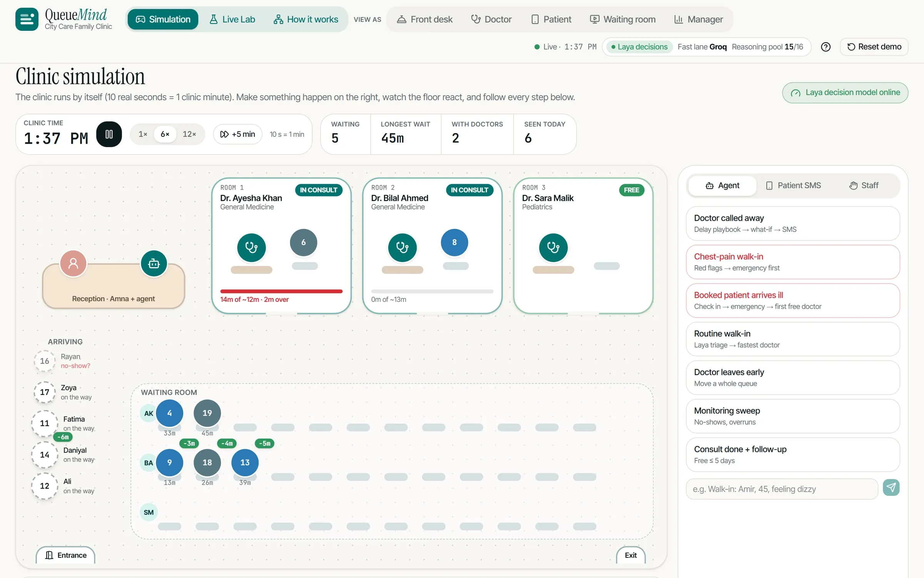View as Doctor

pos(491,19)
